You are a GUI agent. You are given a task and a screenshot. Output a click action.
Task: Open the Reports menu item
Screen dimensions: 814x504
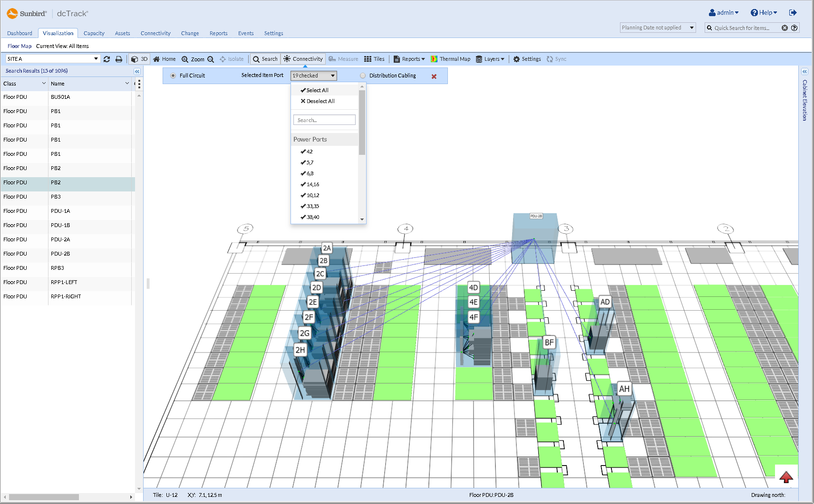tap(409, 59)
